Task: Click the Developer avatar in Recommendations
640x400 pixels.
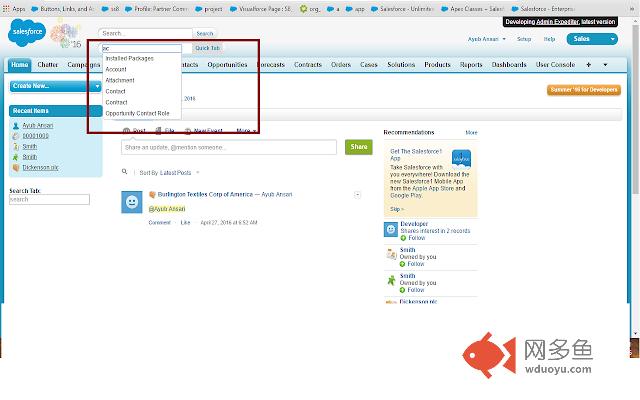Action: coord(391,229)
